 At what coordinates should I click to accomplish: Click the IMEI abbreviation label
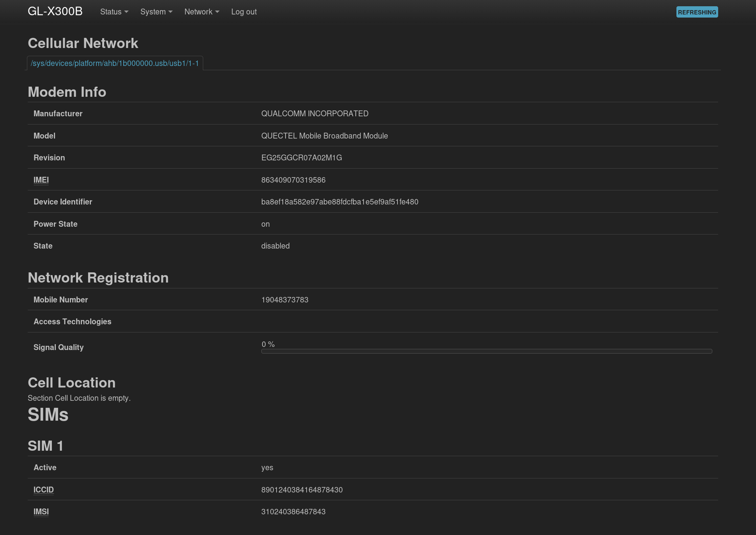pyautogui.click(x=41, y=180)
